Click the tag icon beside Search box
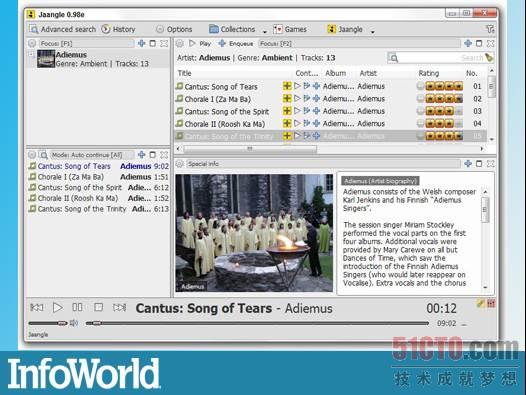 489,58
